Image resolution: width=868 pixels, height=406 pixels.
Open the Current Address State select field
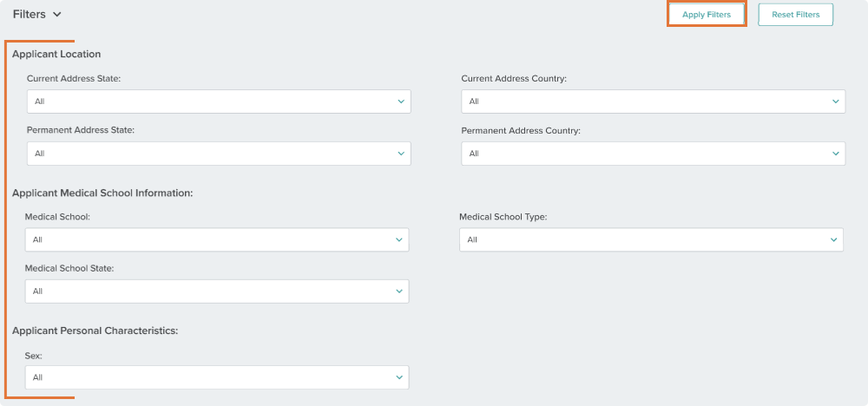(x=219, y=101)
